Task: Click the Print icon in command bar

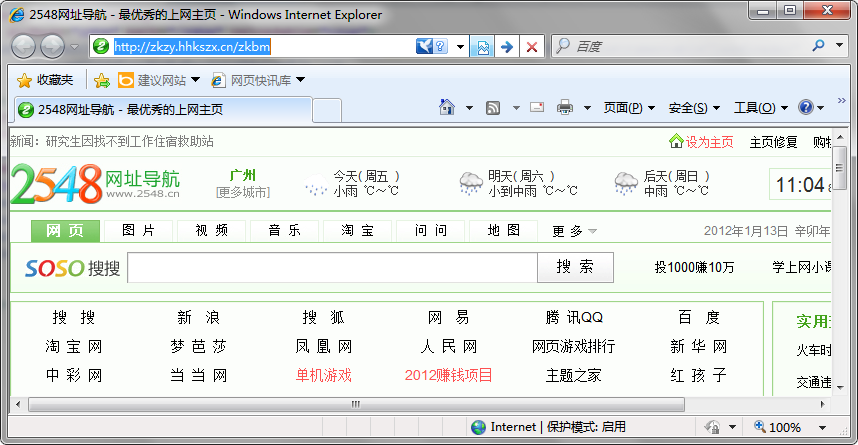Action: 565,108
